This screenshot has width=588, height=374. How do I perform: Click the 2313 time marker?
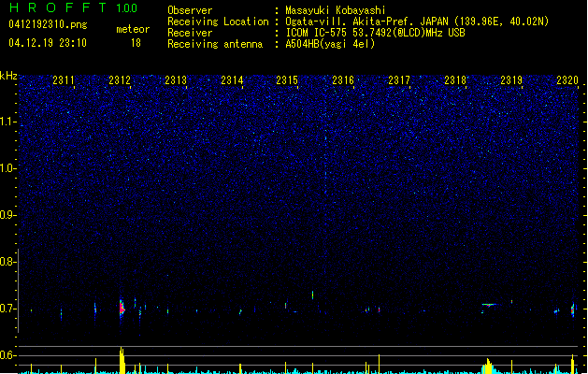pos(176,80)
